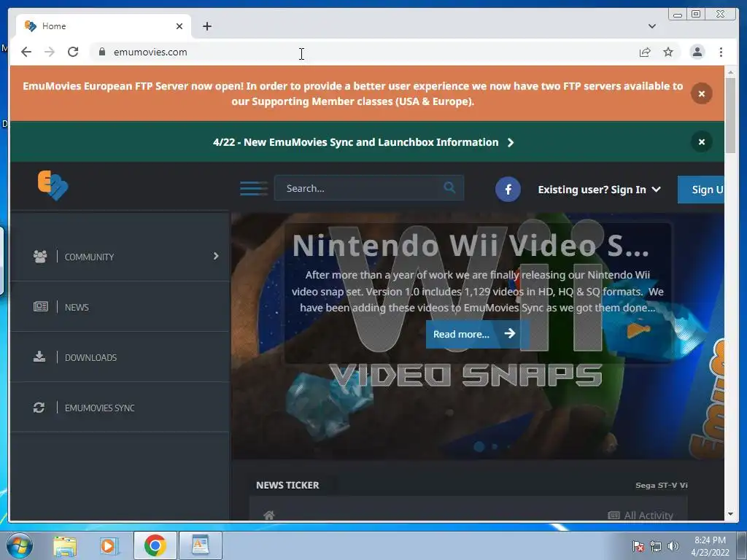The width and height of the screenshot is (747, 560).
Task: Click the Action Center flag tray icon
Action: pos(638,546)
